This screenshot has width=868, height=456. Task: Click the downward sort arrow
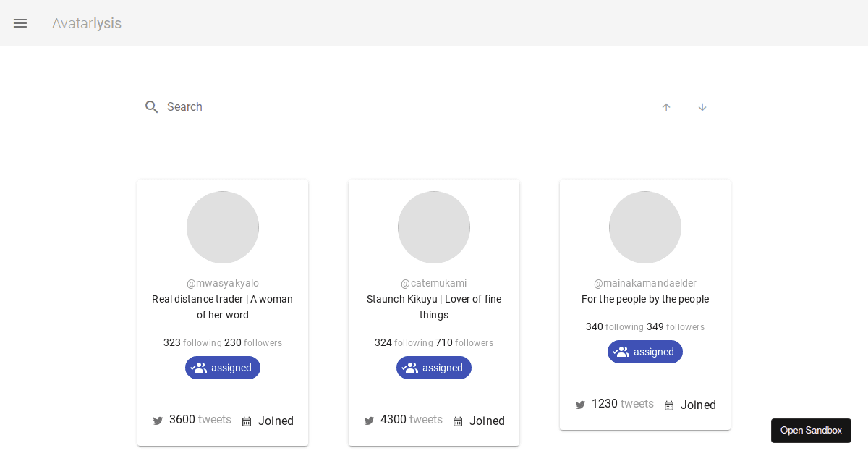[702, 106]
